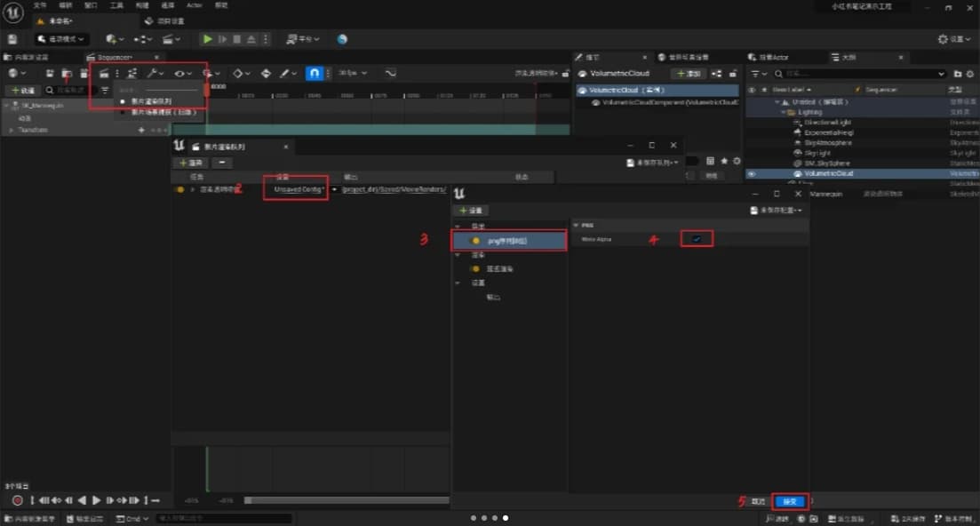The image size is (980, 526).
Task: Click the play reverse button in Sequencer transport controls
Action: point(82,500)
